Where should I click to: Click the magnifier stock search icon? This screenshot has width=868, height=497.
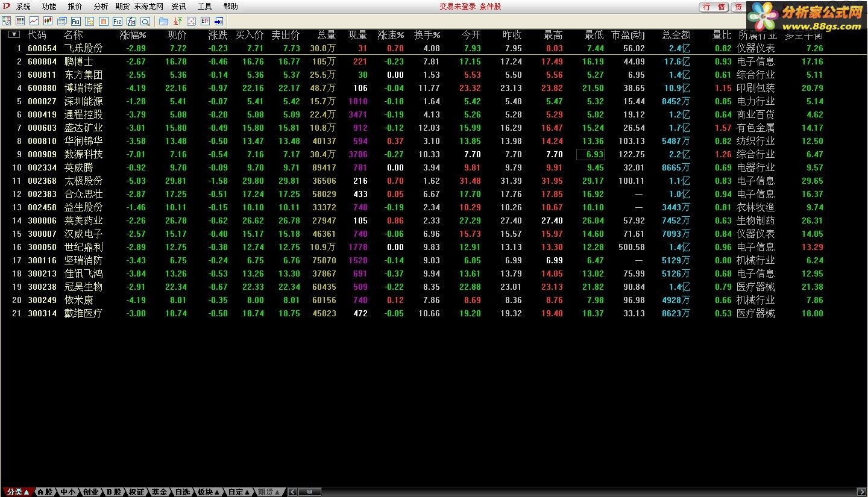[145, 21]
